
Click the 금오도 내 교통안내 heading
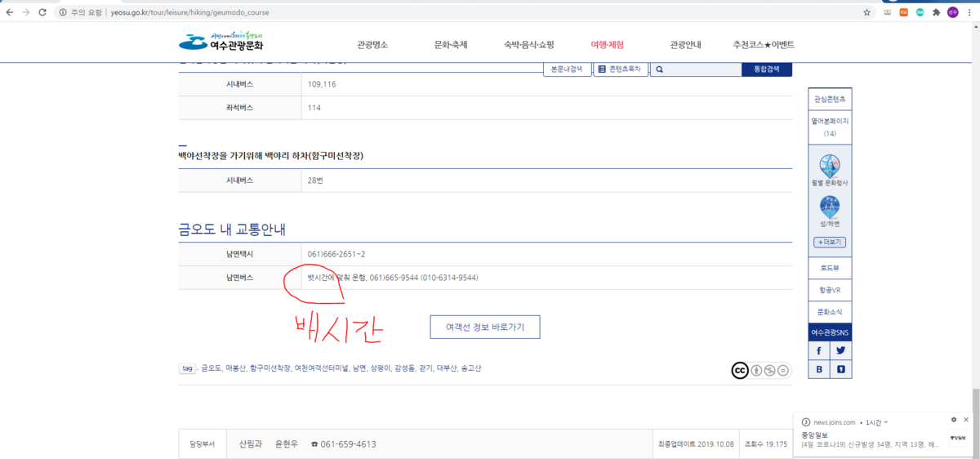click(x=232, y=229)
